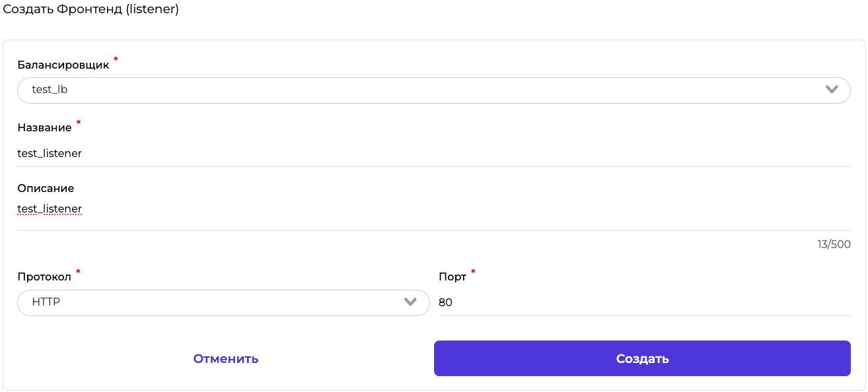Click the red asterisk beside Порт
Viewport: 868px width, 392px height.
pyautogui.click(x=473, y=272)
